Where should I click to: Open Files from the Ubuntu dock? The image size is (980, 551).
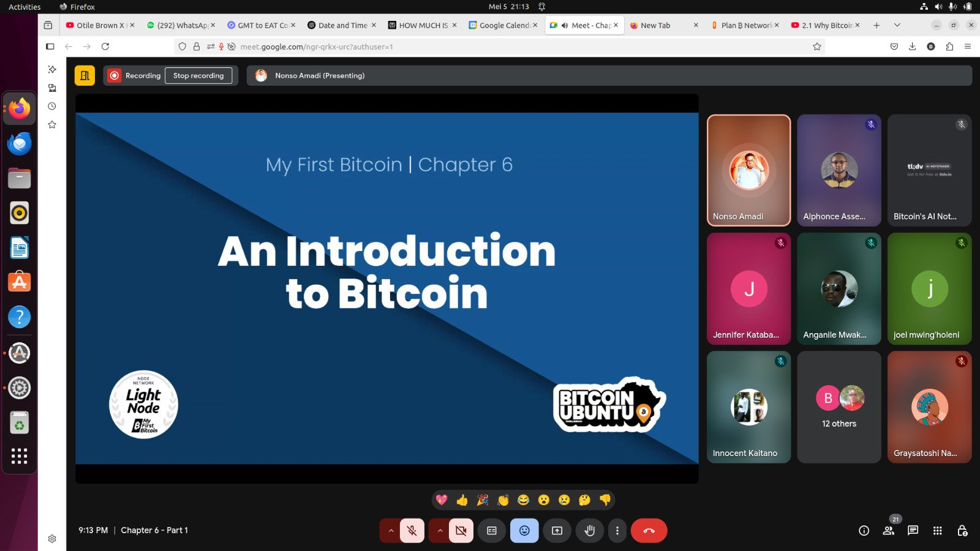point(20,178)
